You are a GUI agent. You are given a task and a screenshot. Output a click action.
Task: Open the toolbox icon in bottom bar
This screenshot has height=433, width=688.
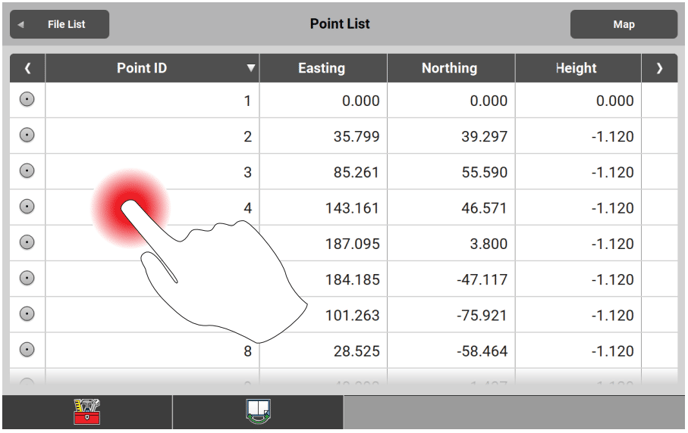coord(86,412)
